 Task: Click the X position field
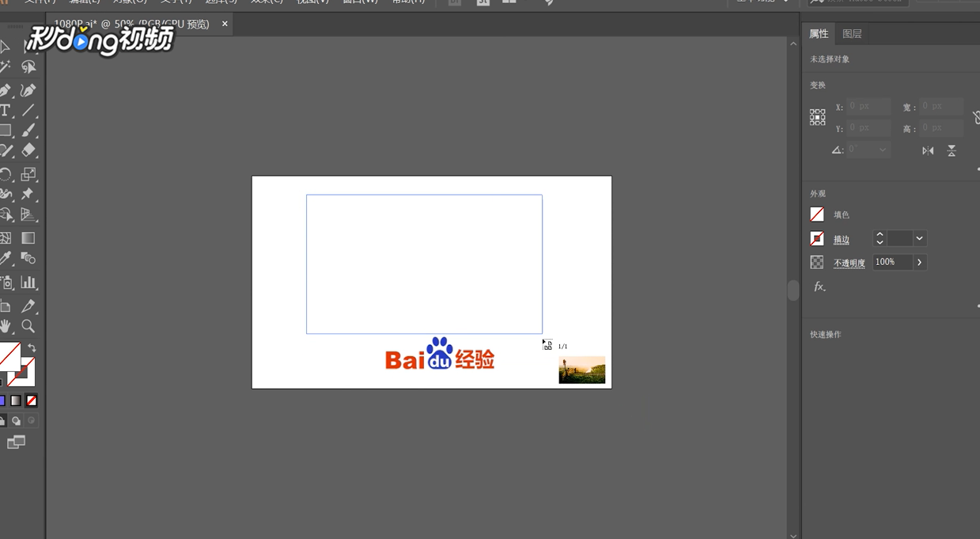(x=868, y=106)
